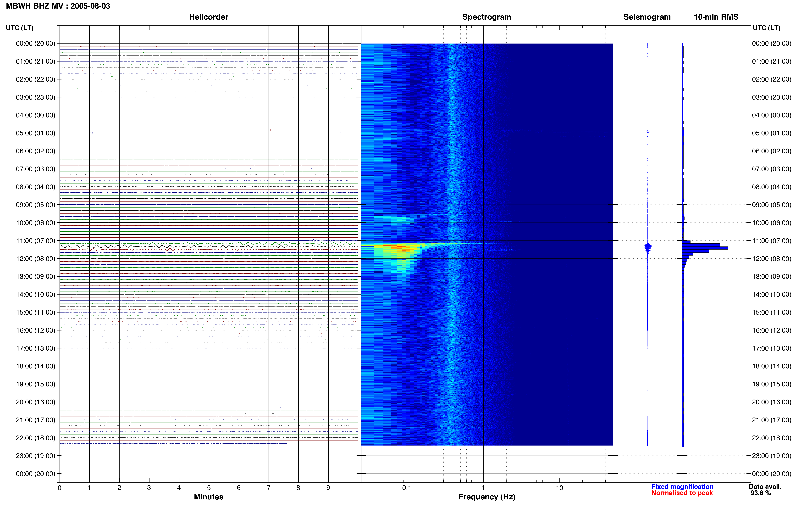
Task: Click the '0' minute tick label under helicorder
Action: (x=59, y=488)
